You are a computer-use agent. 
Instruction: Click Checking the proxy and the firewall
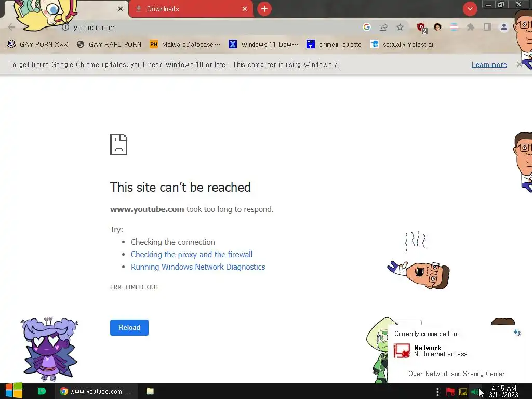[192, 255]
